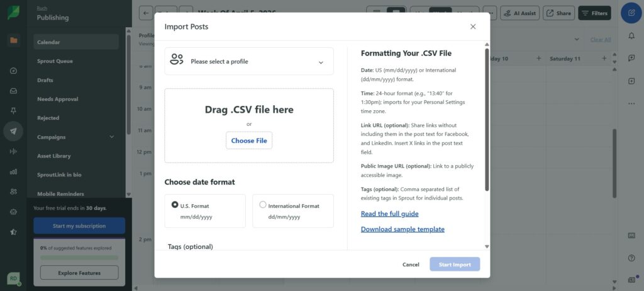Click the suggested features progress bar
This screenshot has height=291, width=644.
(79, 258)
